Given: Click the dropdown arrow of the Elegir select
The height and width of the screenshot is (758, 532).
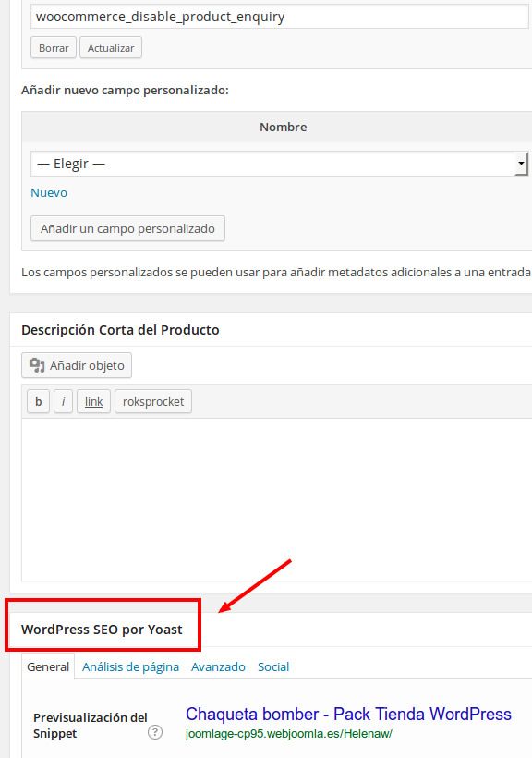Looking at the screenshot, I should 521,164.
